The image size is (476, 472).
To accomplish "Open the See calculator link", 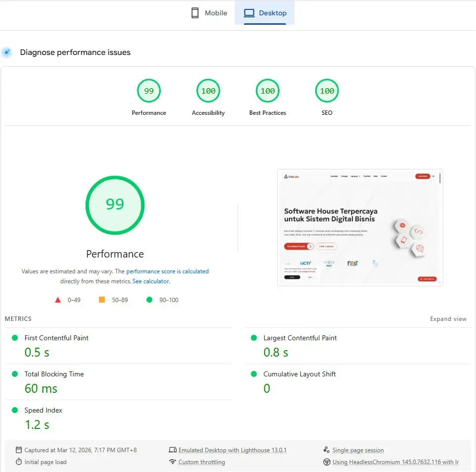I will point(151,281).
